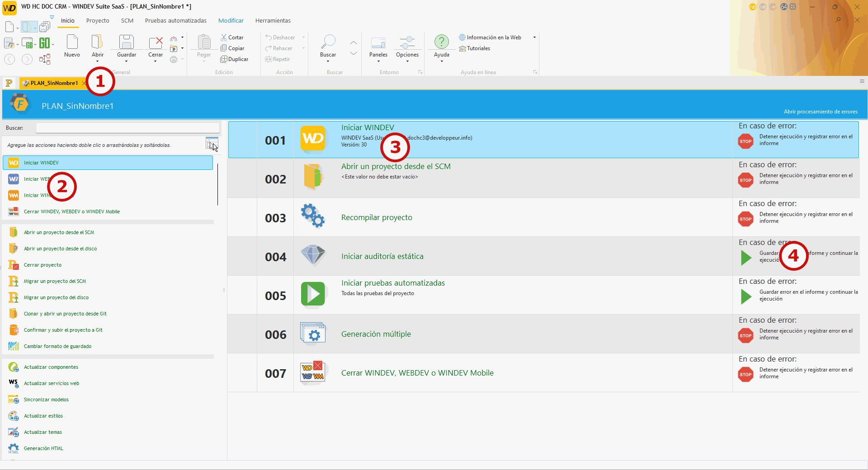Close the PLAN_SinNombre1 document tab
This screenshot has width=868, height=470.
tap(84, 83)
